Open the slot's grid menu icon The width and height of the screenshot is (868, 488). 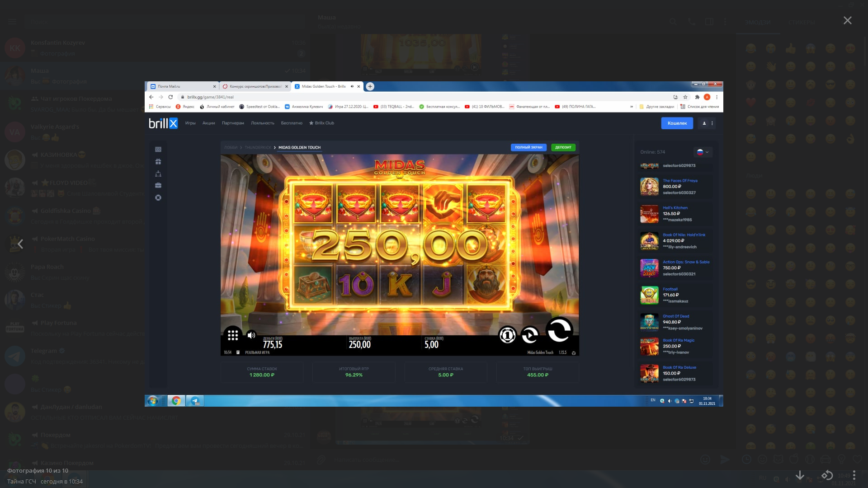point(233,335)
